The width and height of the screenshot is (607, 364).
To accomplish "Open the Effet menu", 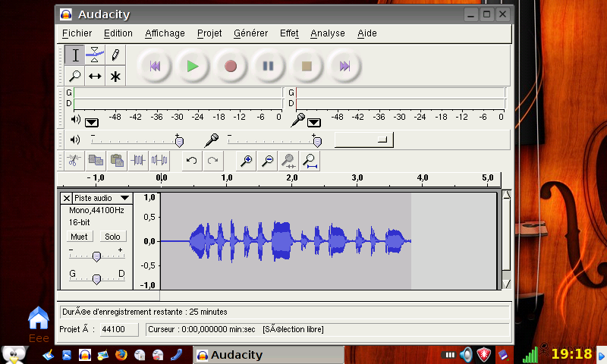I will pyautogui.click(x=289, y=33).
